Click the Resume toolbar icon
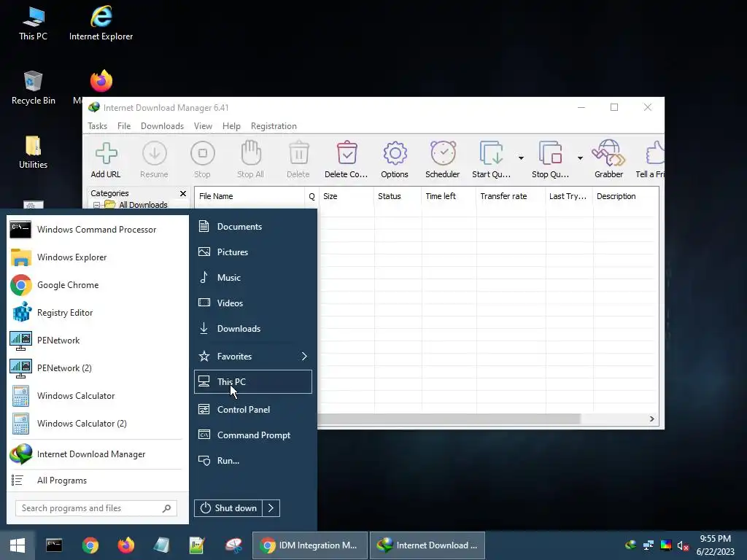The height and width of the screenshot is (560, 747). (155, 153)
